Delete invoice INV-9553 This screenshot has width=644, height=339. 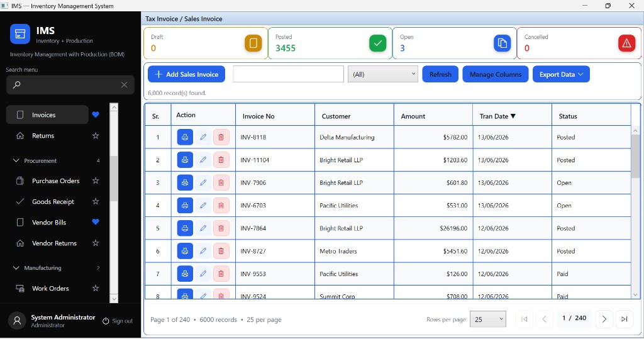[221, 274]
